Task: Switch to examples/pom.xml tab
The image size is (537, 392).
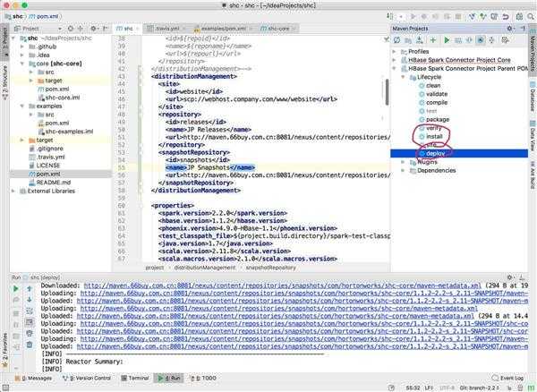Action: (x=222, y=29)
